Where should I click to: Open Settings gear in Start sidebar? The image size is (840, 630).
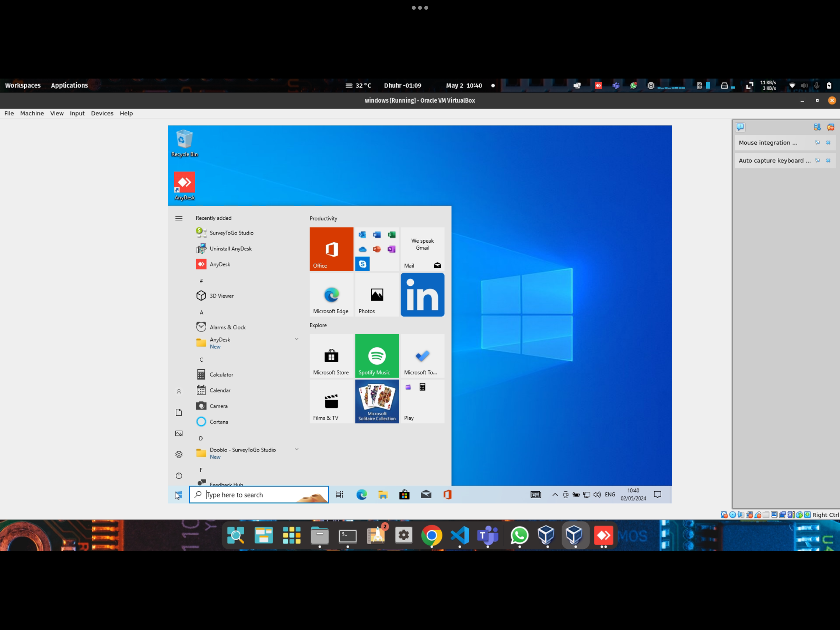tap(179, 454)
